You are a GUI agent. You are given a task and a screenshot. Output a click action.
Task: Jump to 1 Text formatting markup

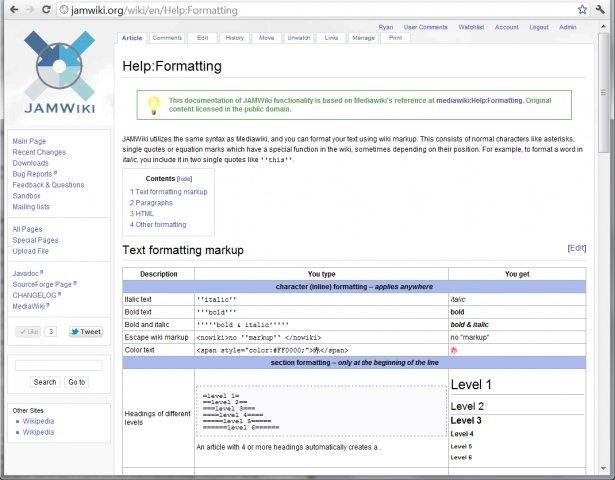[x=169, y=192]
